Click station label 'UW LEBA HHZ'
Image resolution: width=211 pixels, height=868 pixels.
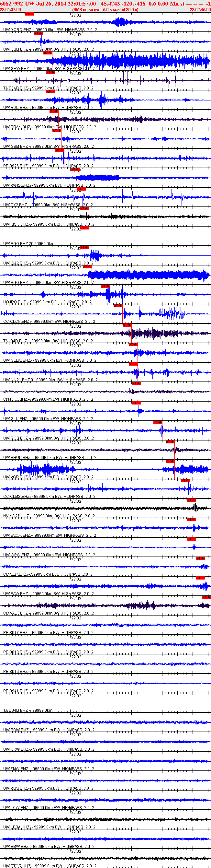point(17,827)
